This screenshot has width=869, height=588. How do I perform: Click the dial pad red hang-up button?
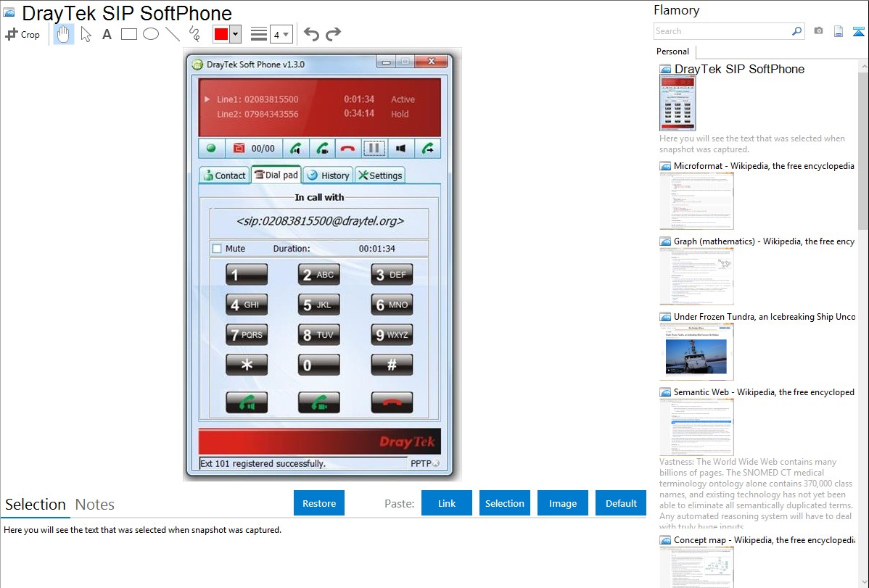point(392,402)
